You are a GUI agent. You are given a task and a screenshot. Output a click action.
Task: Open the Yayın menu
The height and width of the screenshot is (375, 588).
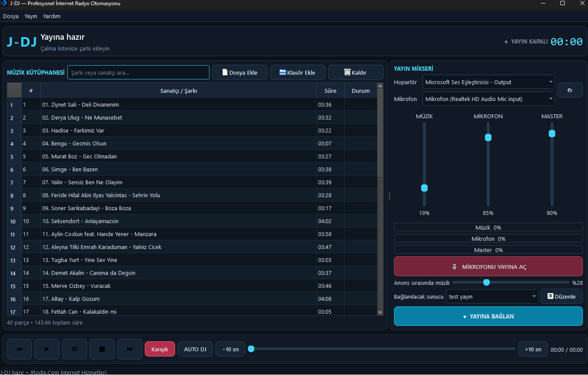click(31, 16)
